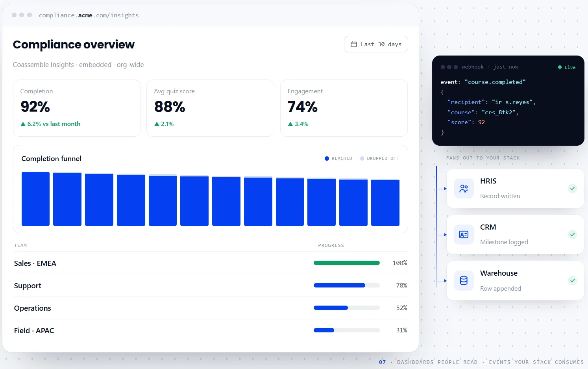Image resolution: width=588 pixels, height=369 pixels.
Task: Open the Completion 92% card
Action: pyautogui.click(x=77, y=108)
